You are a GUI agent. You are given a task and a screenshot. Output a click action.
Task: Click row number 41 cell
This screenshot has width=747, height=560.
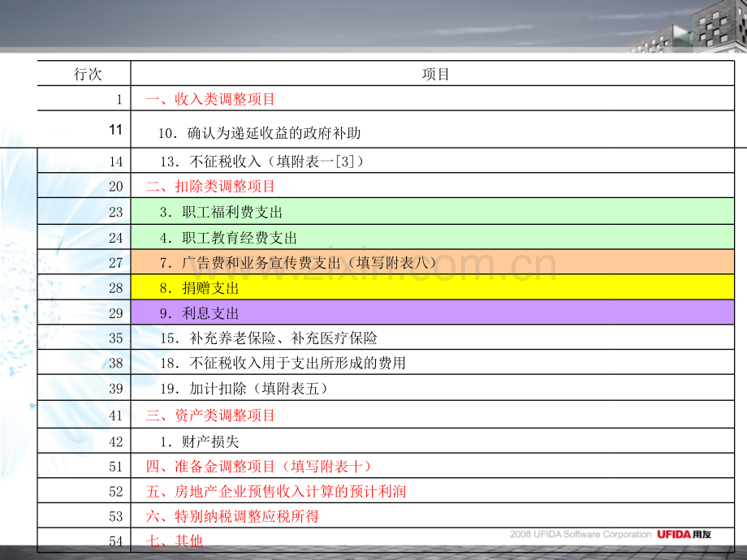tap(84, 415)
